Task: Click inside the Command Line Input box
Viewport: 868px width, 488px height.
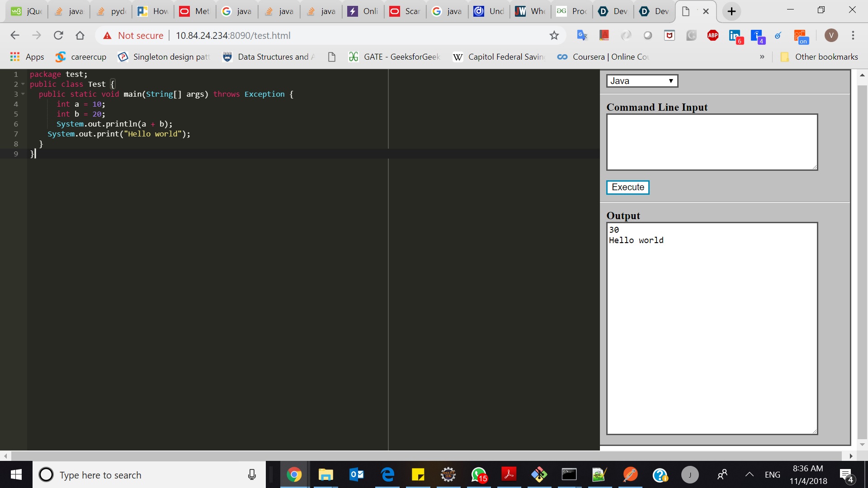Action: [712, 142]
